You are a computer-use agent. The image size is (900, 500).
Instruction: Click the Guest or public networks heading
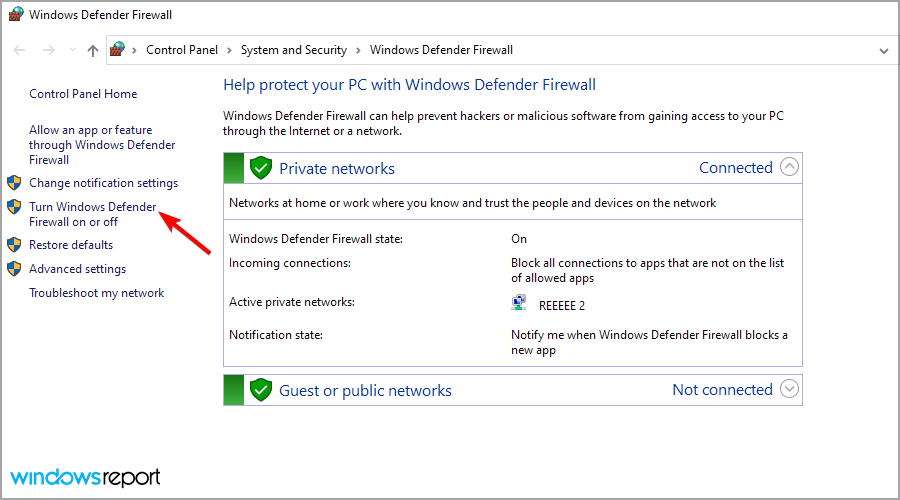pyautogui.click(x=365, y=390)
